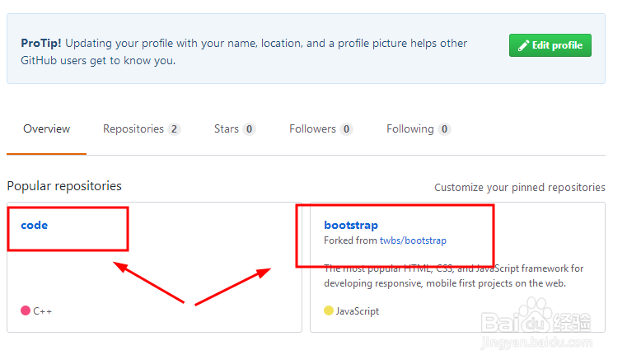Click the Repositories count badge showing 2
The width and height of the screenshot is (627, 364).
click(x=174, y=129)
